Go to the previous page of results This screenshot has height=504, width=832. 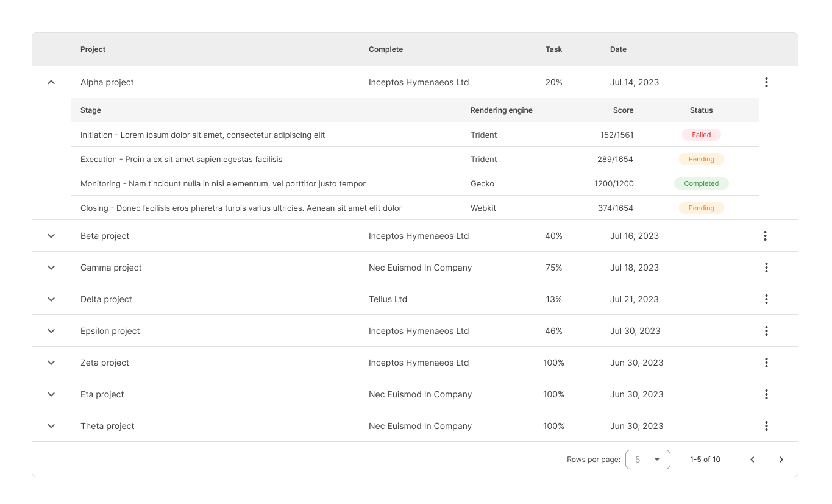tap(752, 460)
